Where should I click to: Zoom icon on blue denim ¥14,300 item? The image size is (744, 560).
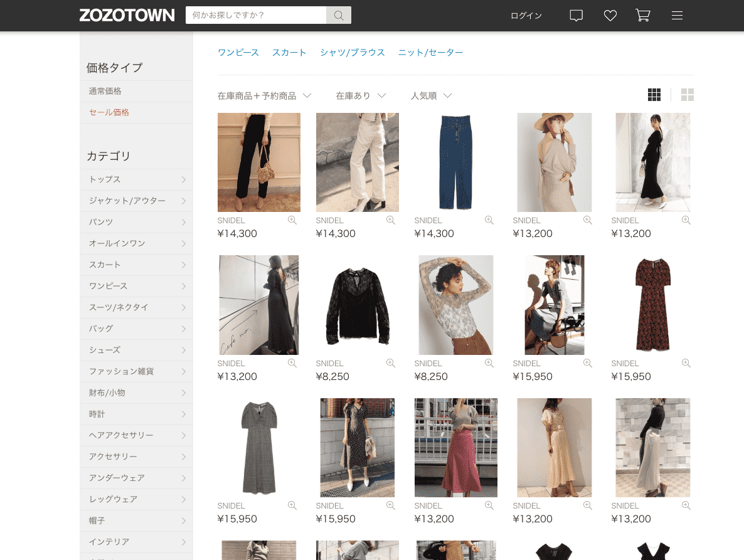pyautogui.click(x=489, y=221)
